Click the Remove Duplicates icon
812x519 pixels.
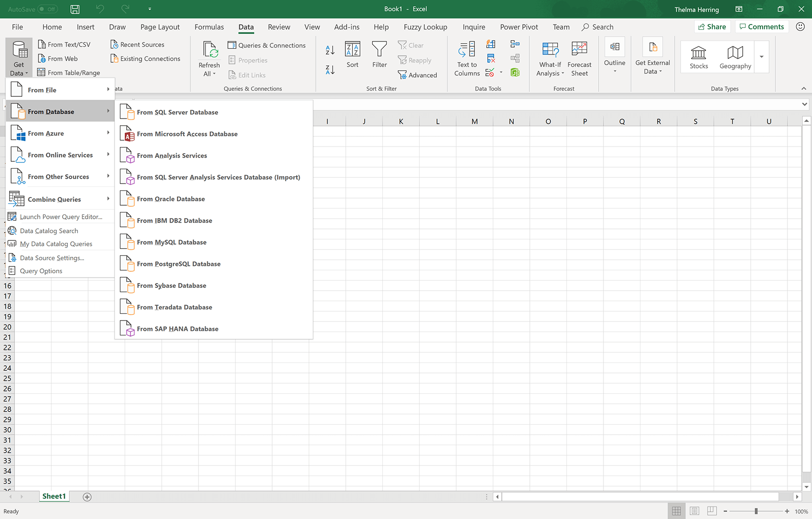[x=491, y=58]
